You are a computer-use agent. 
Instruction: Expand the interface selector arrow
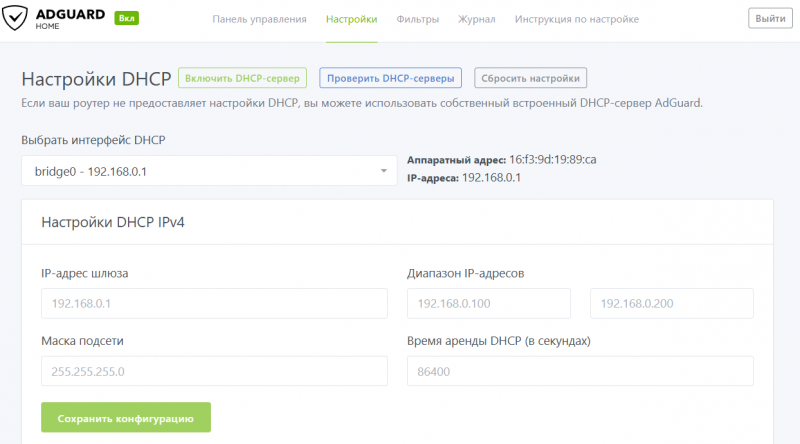click(x=384, y=171)
